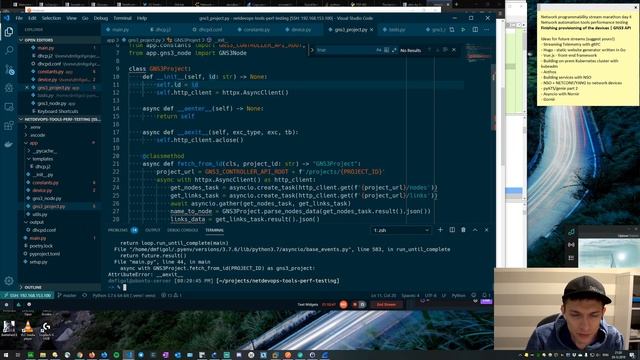This screenshot has width=640, height=360.
Task: Switch to the Debug Console panel tab
Action: point(182,230)
